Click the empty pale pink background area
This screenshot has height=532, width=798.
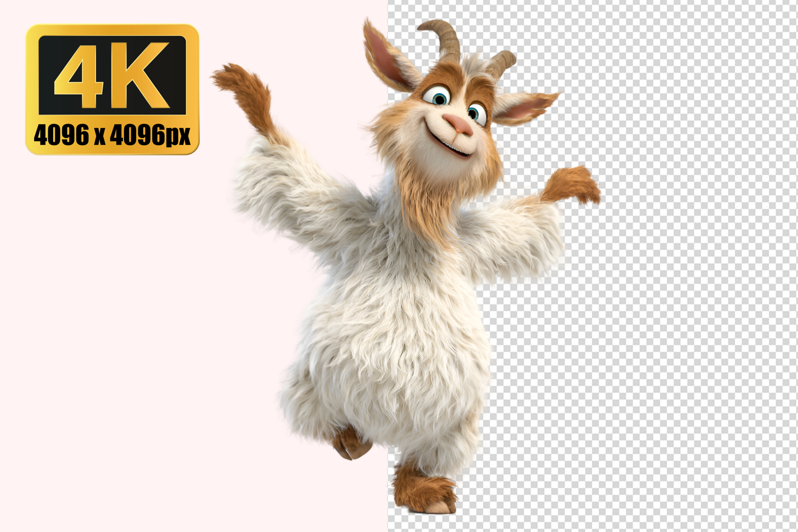133,346
